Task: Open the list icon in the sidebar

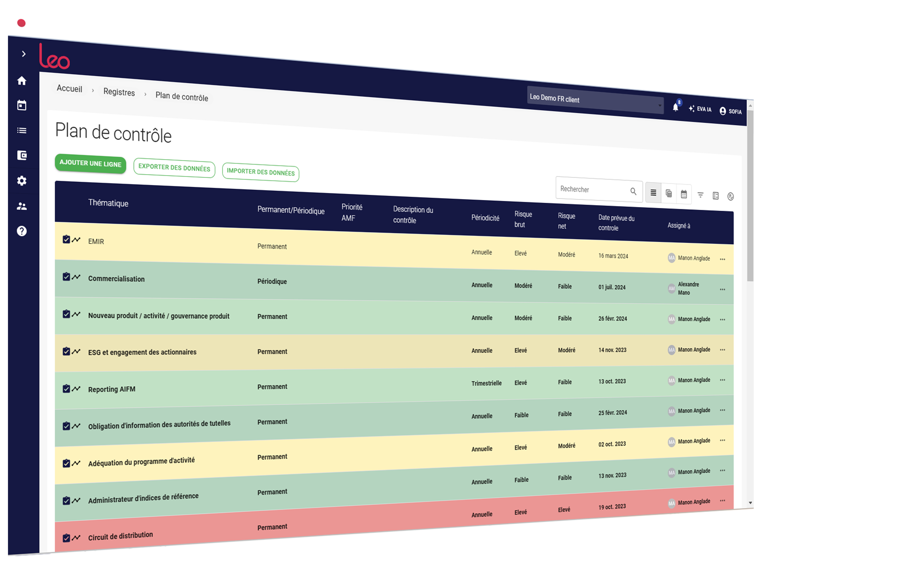Action: click(x=22, y=130)
